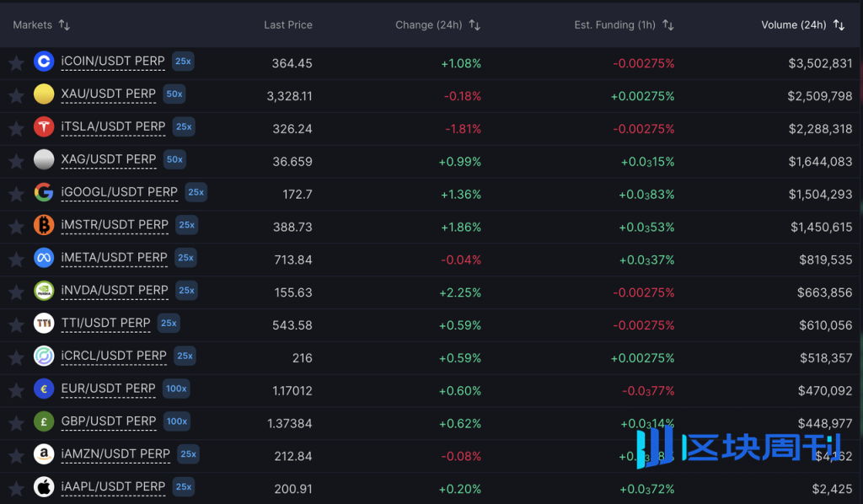
Task: View the iNVDA/USDT PERP market
Action: click(115, 291)
